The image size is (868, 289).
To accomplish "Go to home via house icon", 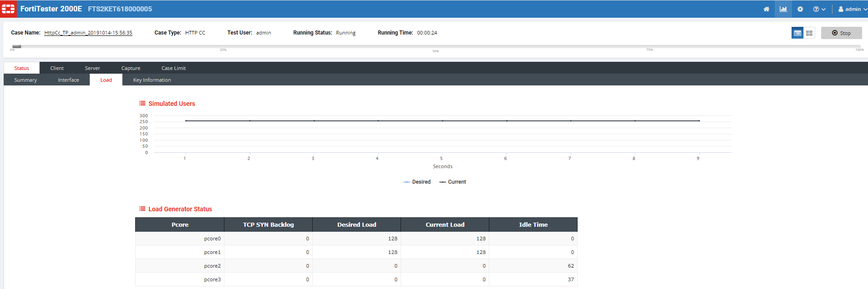I will (766, 9).
